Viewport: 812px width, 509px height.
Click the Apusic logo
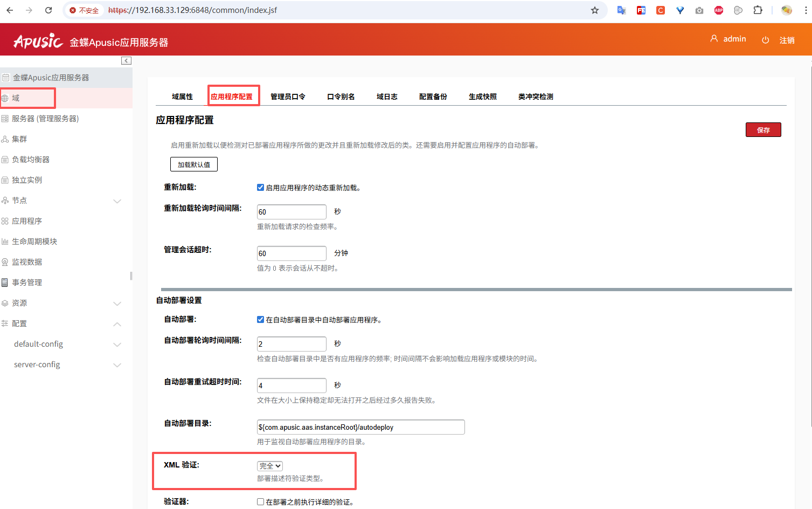[x=38, y=41]
